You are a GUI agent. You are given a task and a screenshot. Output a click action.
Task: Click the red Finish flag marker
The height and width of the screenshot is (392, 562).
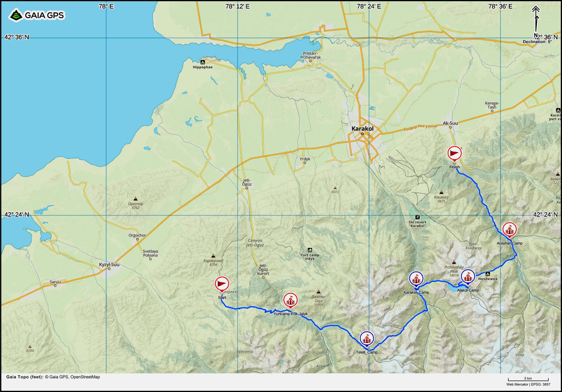(455, 153)
